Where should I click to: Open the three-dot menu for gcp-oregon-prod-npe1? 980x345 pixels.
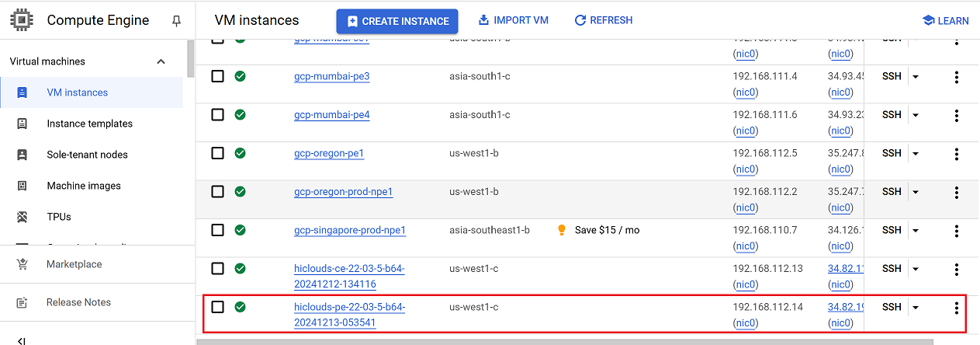[957, 192]
